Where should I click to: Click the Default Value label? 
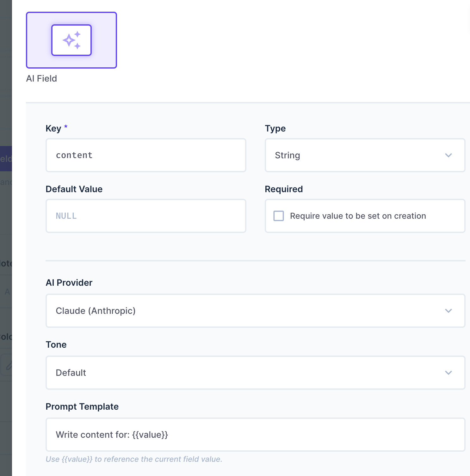[74, 189]
